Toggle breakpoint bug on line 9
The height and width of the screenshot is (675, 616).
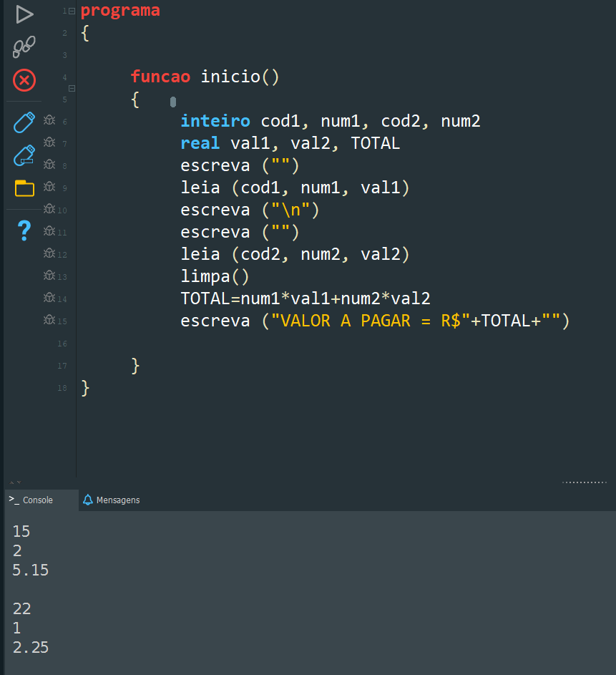coord(49,186)
